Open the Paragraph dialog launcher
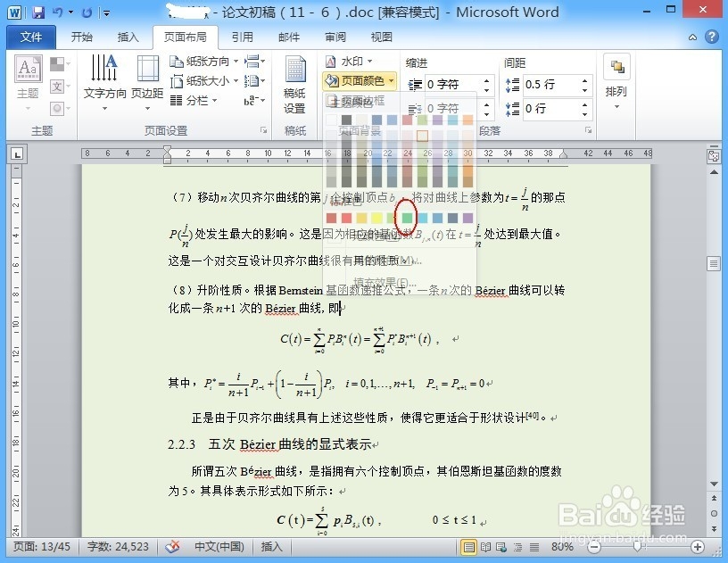 588,130
